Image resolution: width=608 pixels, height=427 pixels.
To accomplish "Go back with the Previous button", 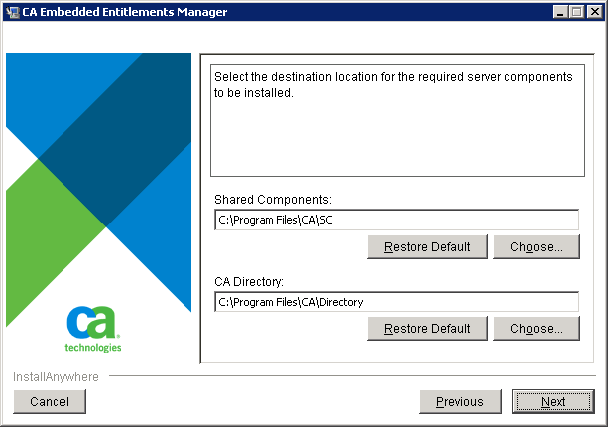I will (x=459, y=401).
